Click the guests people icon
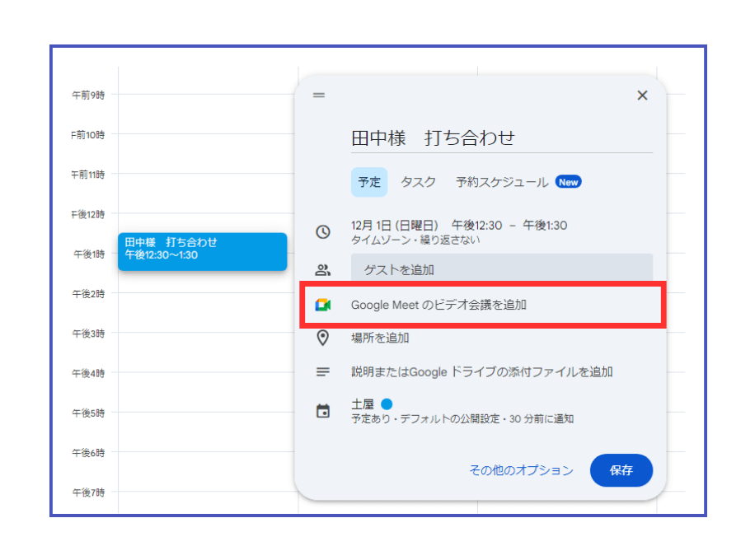This screenshot has width=755, height=560. [x=323, y=269]
